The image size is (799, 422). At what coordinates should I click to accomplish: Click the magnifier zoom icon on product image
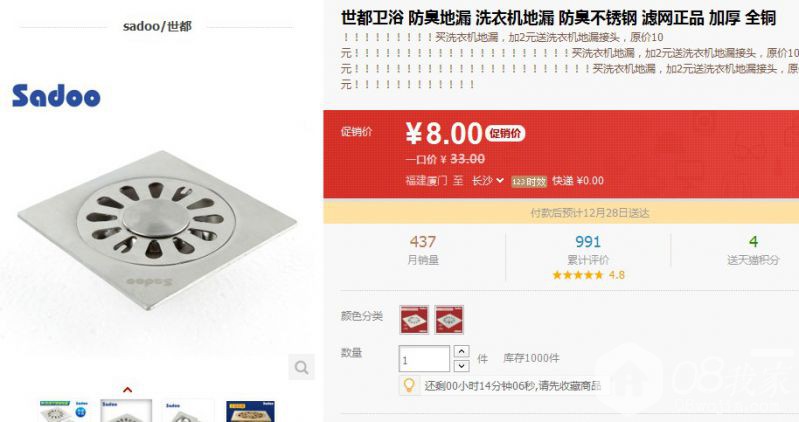(x=301, y=367)
